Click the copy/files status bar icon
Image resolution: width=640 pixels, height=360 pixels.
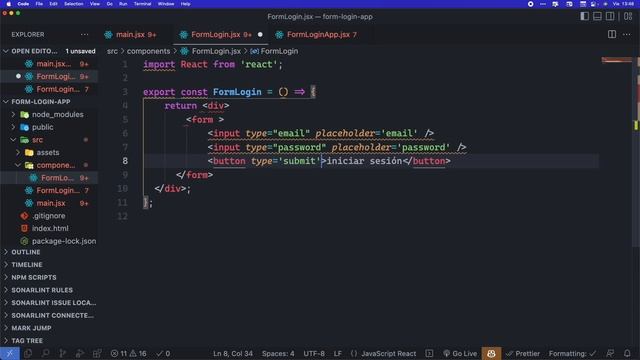(x=28, y=353)
